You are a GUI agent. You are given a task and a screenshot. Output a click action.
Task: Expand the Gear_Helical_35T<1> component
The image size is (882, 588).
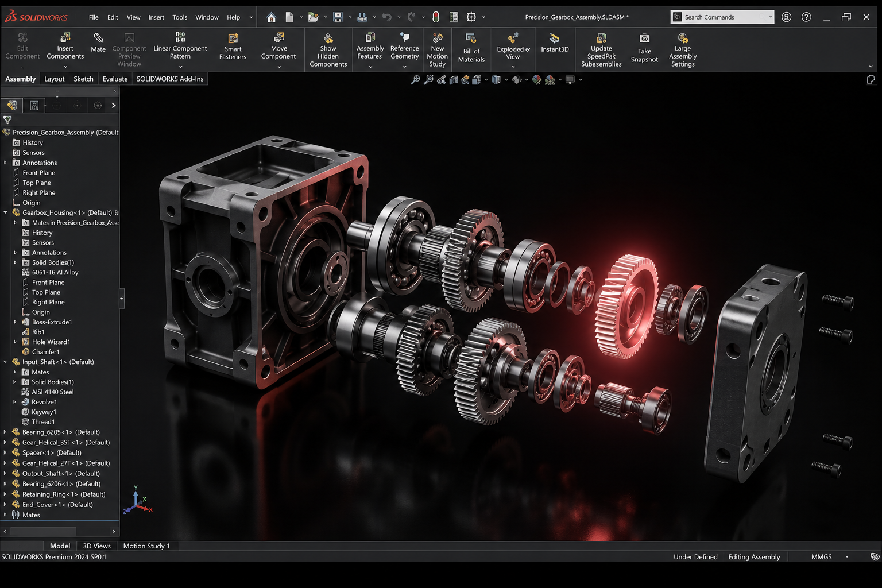coord(5,442)
